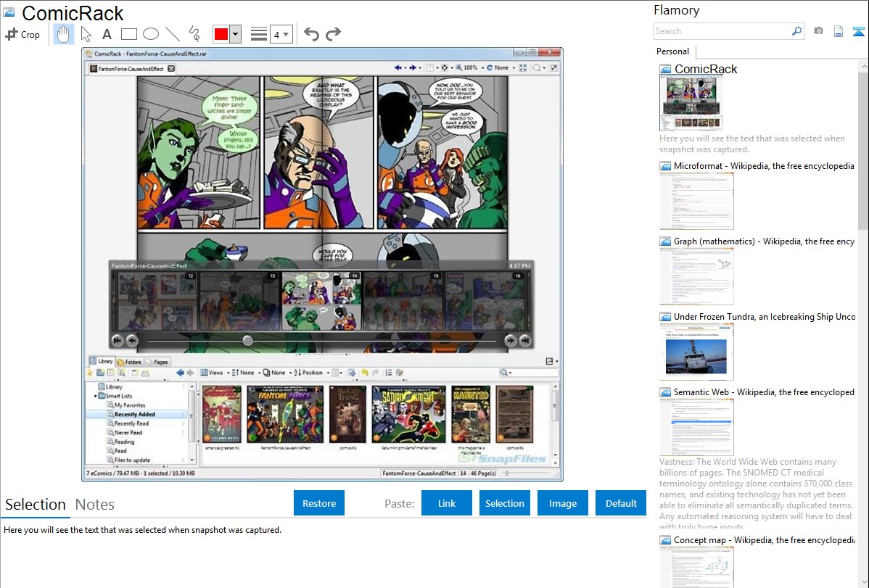Select the Crop tool
The height and width of the screenshot is (588, 869).
(22, 34)
